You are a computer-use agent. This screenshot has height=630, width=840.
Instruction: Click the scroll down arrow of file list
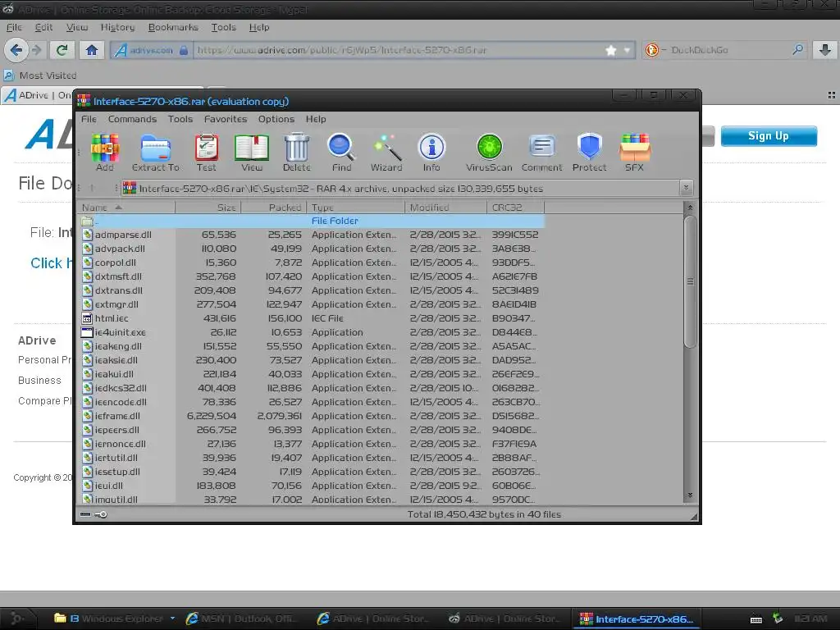pyautogui.click(x=690, y=495)
